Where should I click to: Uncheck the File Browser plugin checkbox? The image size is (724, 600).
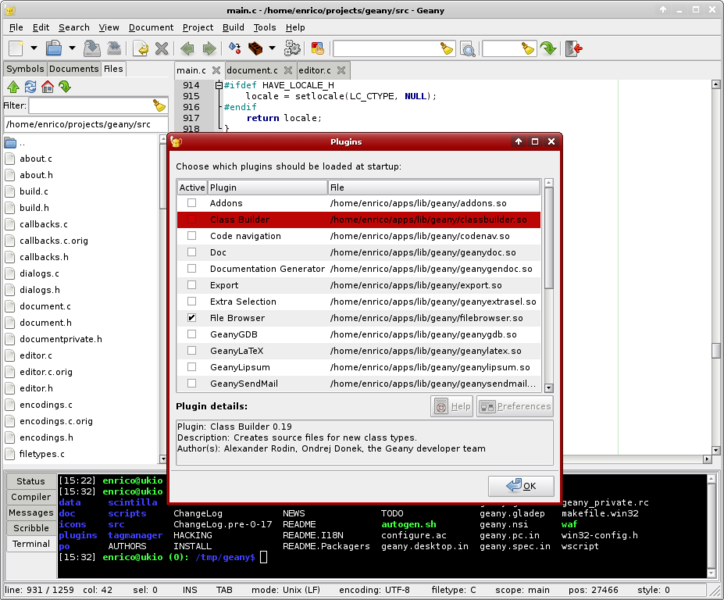click(191, 318)
